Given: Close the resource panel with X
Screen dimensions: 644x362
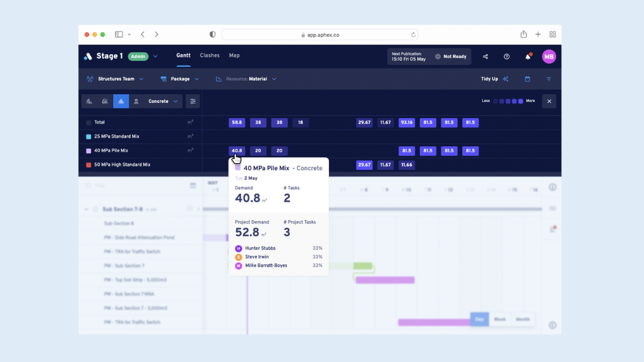Looking at the screenshot, I should click(x=549, y=102).
